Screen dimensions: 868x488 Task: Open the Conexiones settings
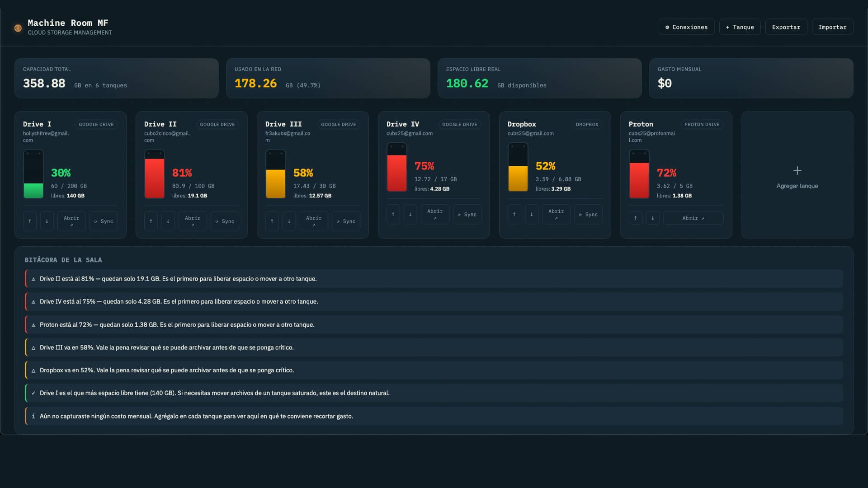click(x=687, y=27)
